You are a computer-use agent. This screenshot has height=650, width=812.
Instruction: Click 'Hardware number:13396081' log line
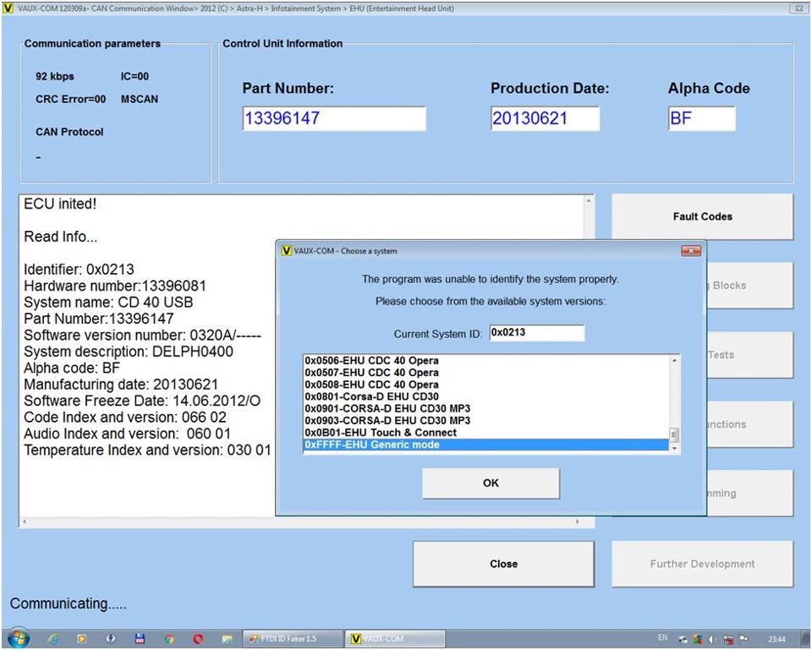pos(115,286)
